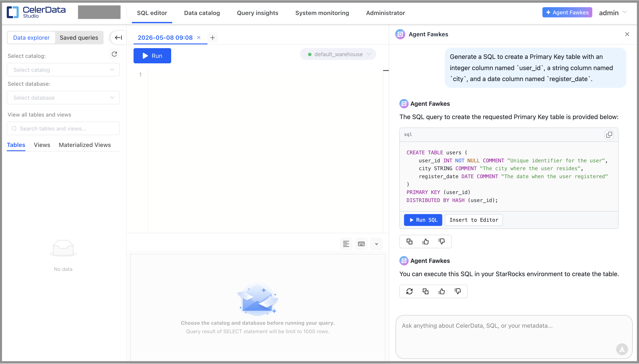The width and height of the screenshot is (639, 364).
Task: Like the last Agent Fawkes reply
Action: 442,291
